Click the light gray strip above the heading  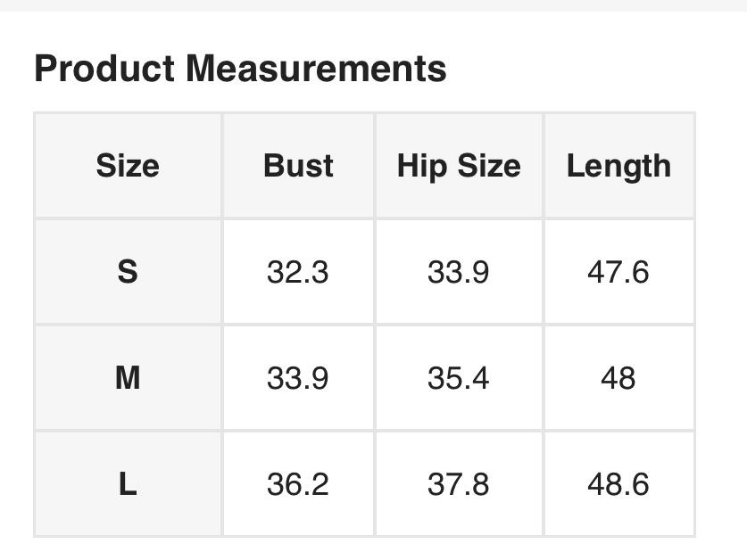(x=373, y=5)
